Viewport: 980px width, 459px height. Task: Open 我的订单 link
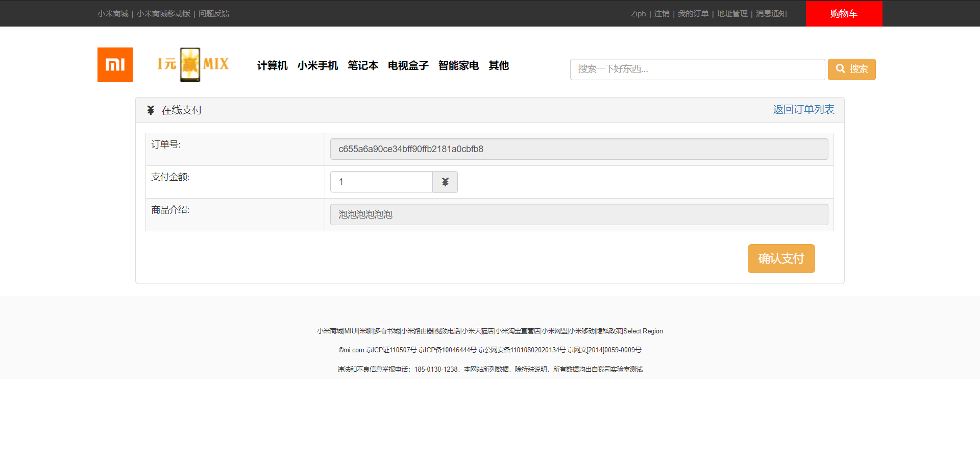[693, 14]
